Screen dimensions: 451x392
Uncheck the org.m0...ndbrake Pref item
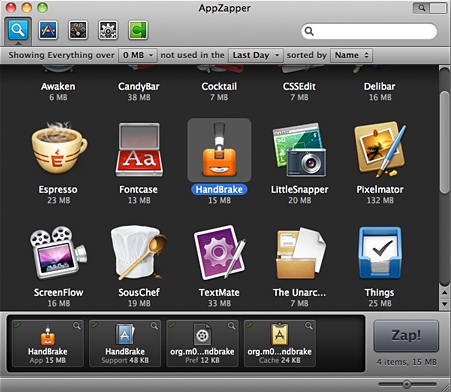coord(172,324)
